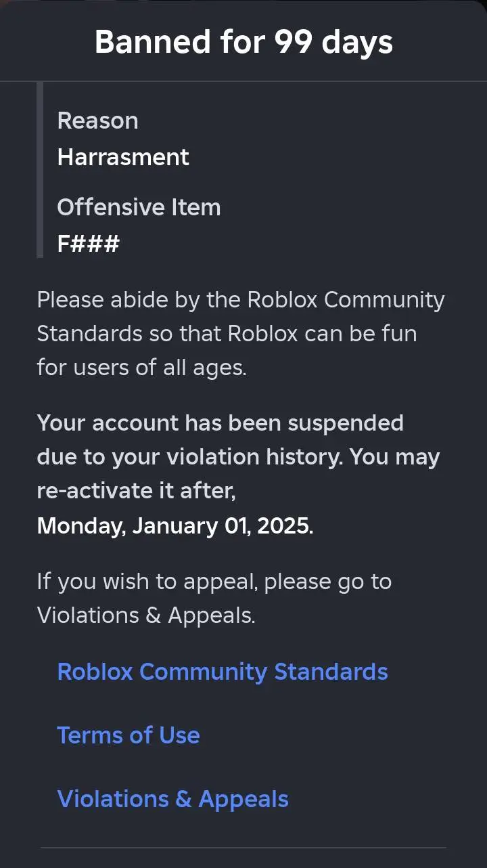Viewport: 487px width, 868px height.
Task: Select the censored "F###" offensive item text
Action: click(x=88, y=244)
